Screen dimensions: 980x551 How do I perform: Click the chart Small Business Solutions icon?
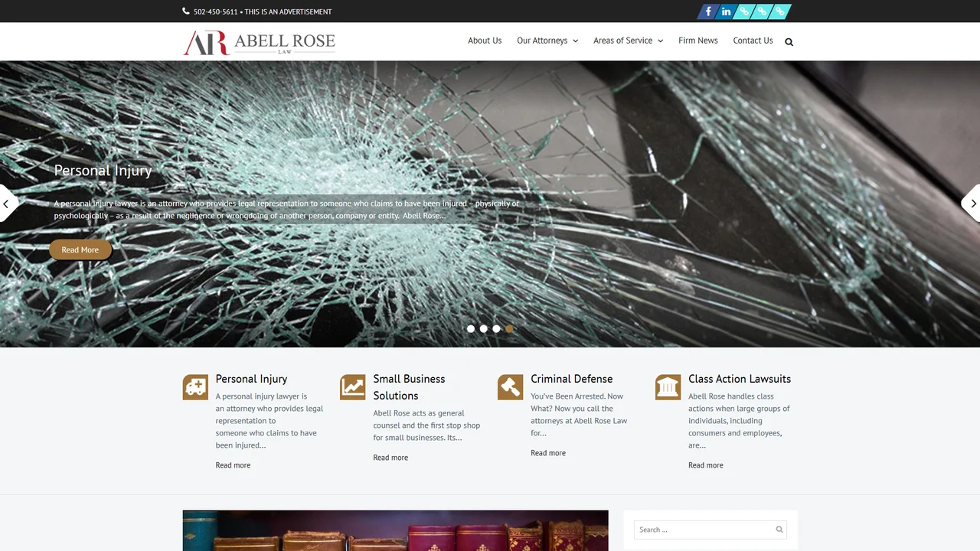(x=353, y=387)
